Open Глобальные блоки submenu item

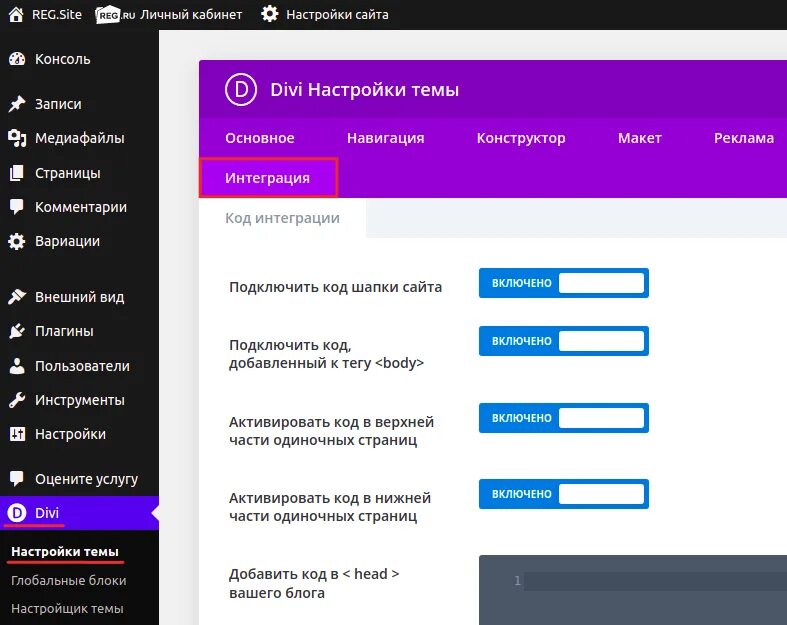click(69, 580)
